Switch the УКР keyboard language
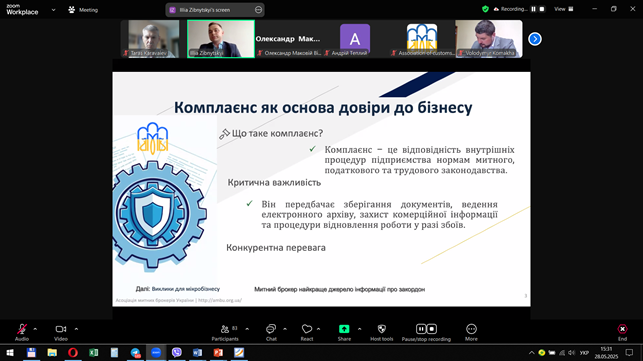Viewport: 643px width, 361px height. click(584, 352)
